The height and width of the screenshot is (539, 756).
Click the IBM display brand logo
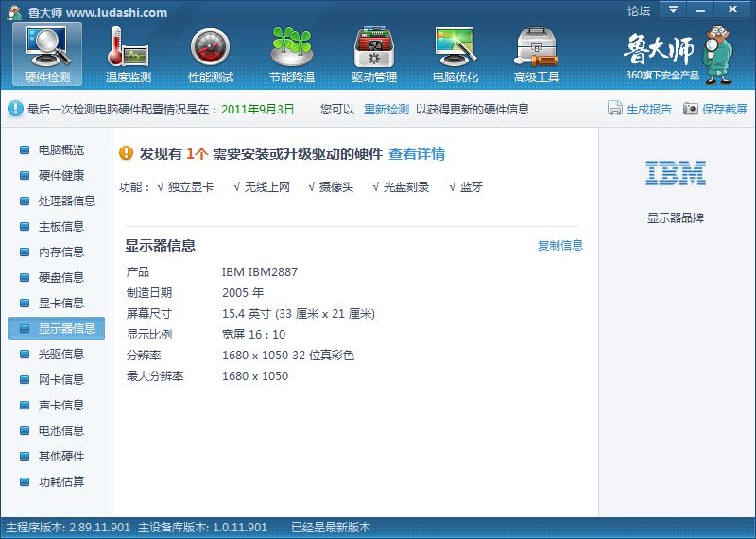[x=676, y=173]
